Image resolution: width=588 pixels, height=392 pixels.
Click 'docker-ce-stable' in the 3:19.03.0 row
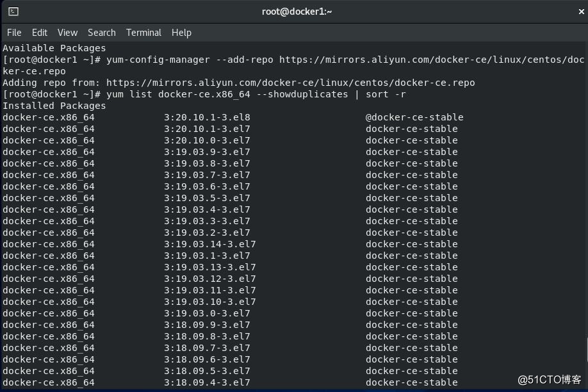(412, 314)
